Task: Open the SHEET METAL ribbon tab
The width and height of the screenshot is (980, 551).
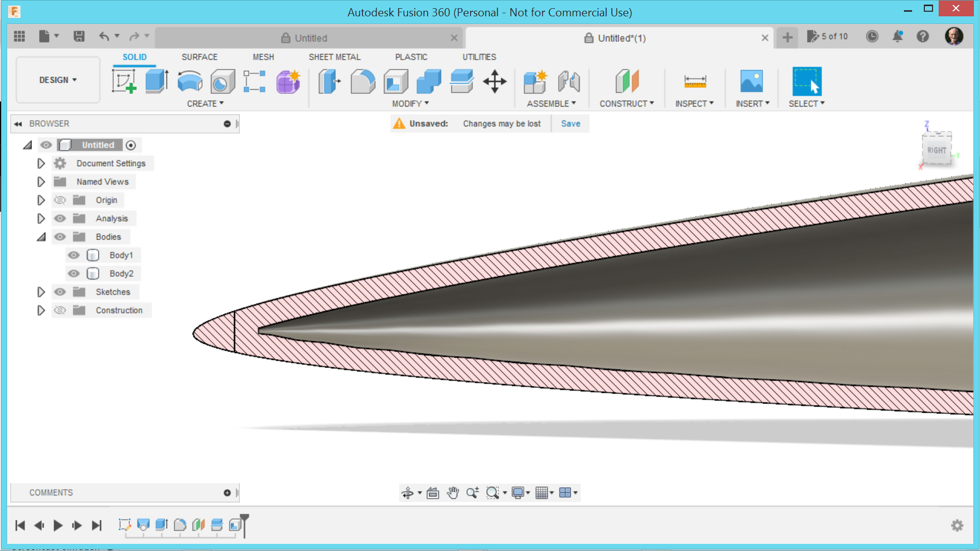Action: [x=334, y=57]
